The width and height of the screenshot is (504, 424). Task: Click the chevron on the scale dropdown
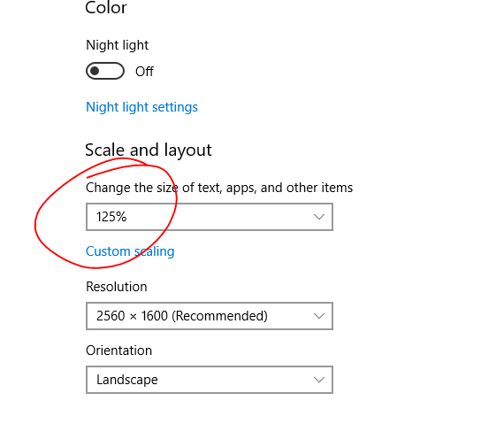click(319, 217)
